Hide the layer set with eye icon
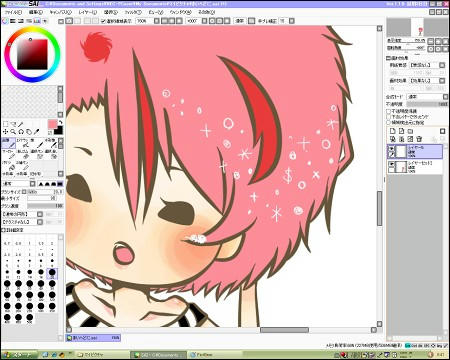 tap(391, 164)
